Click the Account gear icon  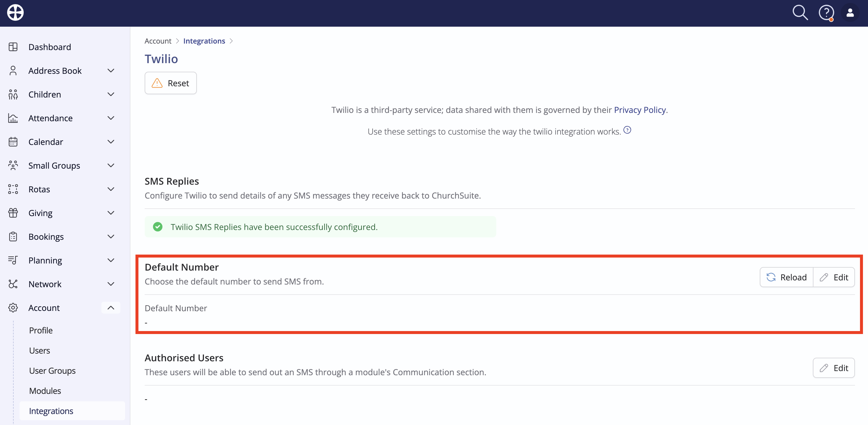click(13, 308)
